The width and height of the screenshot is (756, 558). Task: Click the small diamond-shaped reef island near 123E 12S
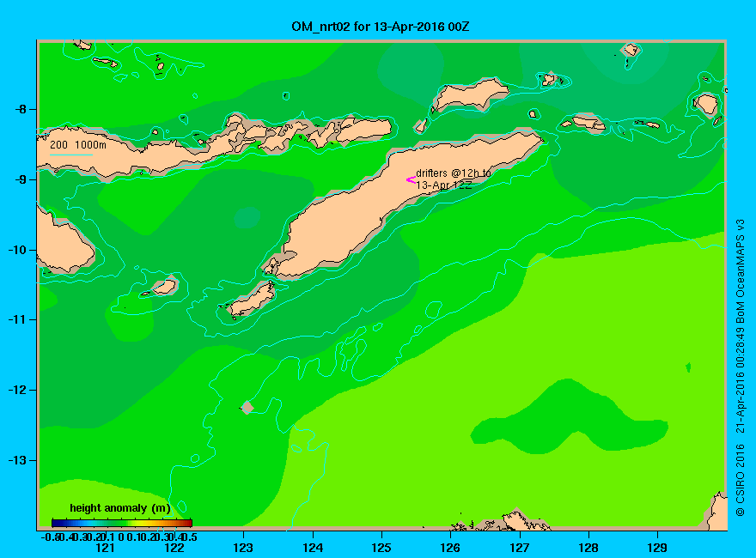(247, 407)
